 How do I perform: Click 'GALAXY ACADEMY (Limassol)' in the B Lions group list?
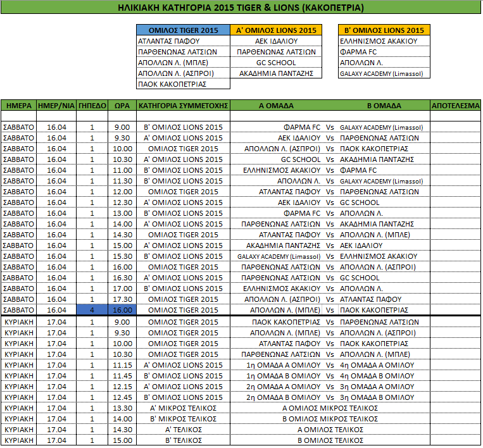(381, 74)
